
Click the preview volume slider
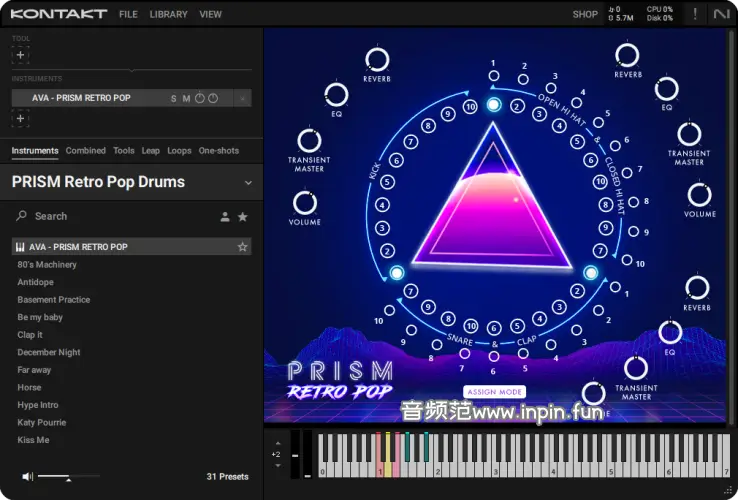(x=67, y=477)
